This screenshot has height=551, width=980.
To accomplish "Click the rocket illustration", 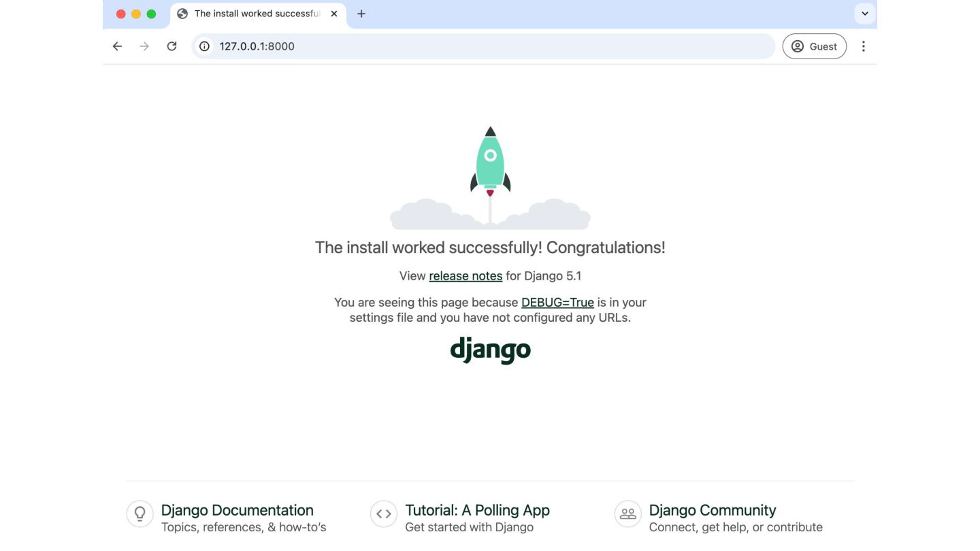I will (x=490, y=178).
